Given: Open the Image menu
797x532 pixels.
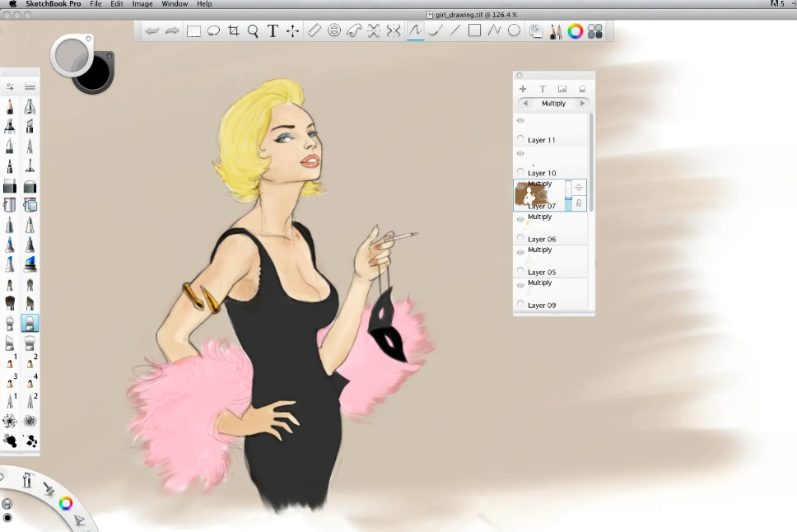Looking at the screenshot, I should tap(142, 4).
